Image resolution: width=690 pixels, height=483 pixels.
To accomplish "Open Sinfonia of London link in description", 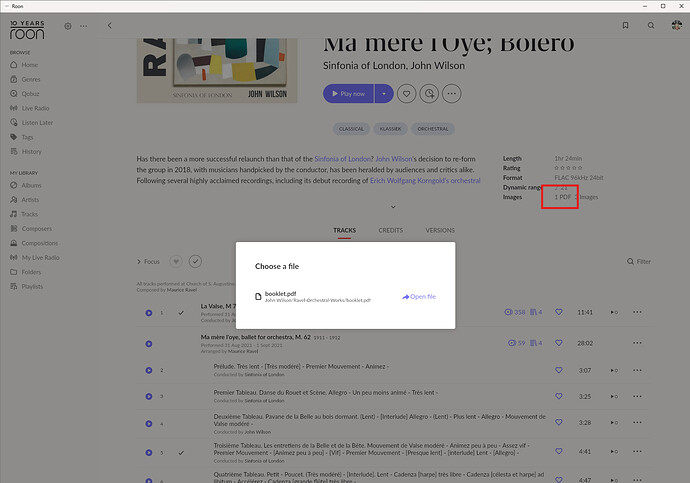I will pos(343,159).
